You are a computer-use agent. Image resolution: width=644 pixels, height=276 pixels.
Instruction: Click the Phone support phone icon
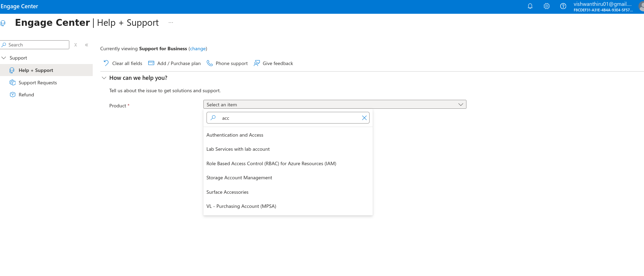(x=210, y=63)
